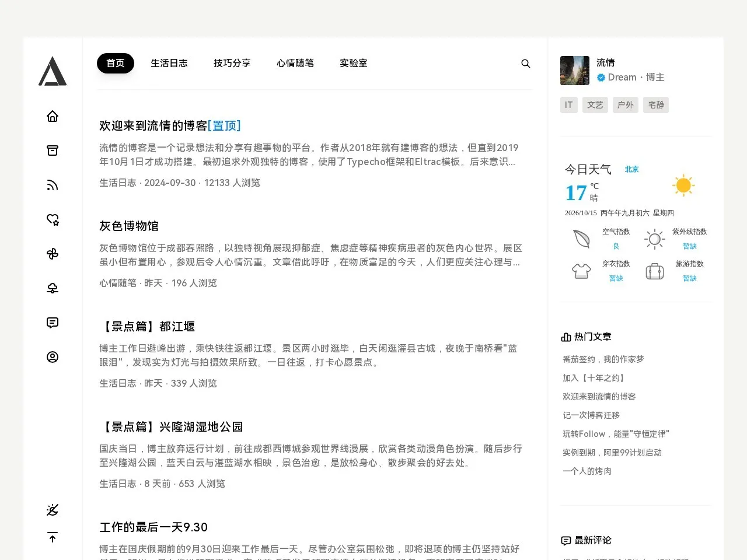Screen dimensions: 747x560
Task: Open the home icon in sidebar
Action: click(53, 116)
